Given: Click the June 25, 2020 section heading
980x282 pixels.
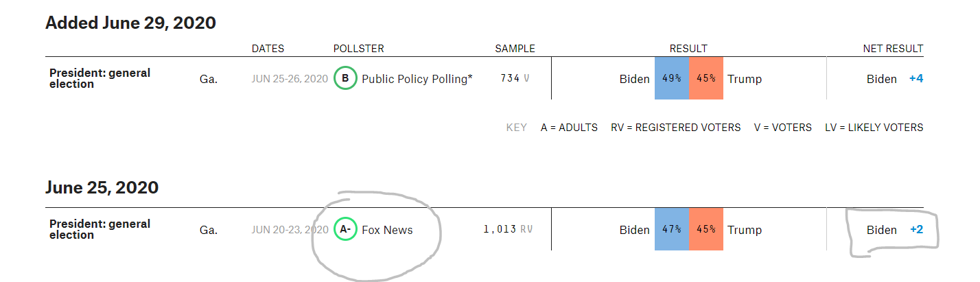Looking at the screenshot, I should pyautogui.click(x=102, y=187).
